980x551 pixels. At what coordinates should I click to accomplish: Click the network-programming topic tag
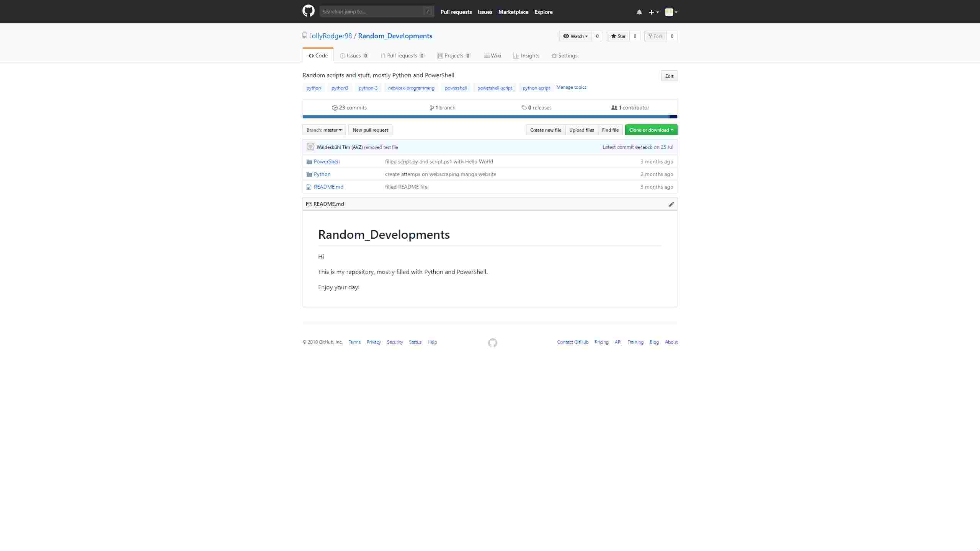point(411,88)
